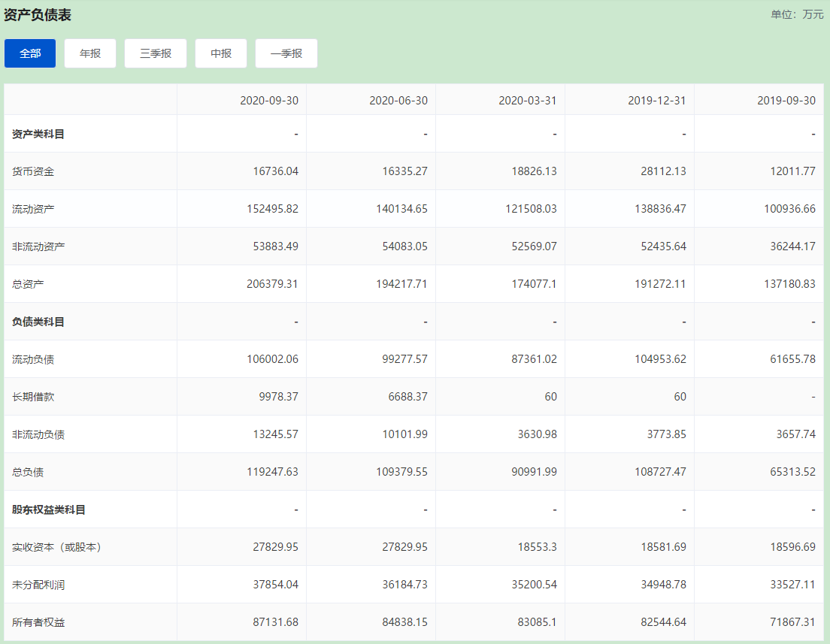The image size is (830, 644).
Task: Click the 2019-12-31 column header
Action: 656,100
